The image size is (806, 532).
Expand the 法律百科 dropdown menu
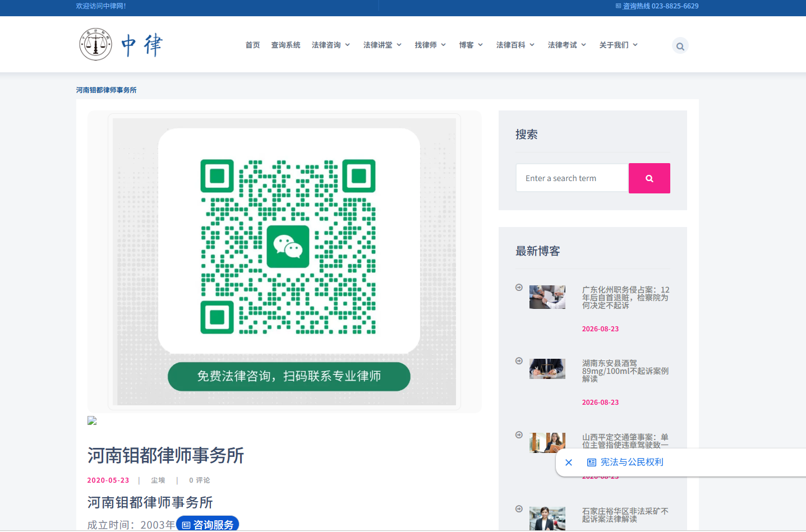515,45
